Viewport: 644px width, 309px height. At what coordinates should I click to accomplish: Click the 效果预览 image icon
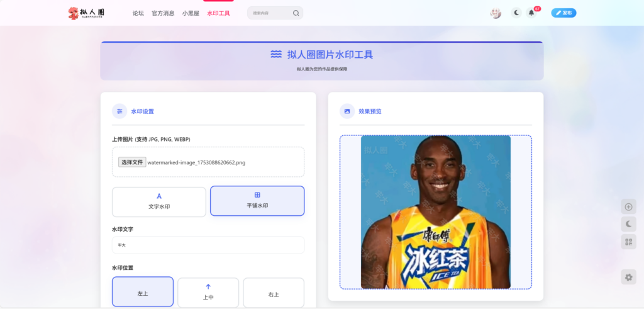347,111
